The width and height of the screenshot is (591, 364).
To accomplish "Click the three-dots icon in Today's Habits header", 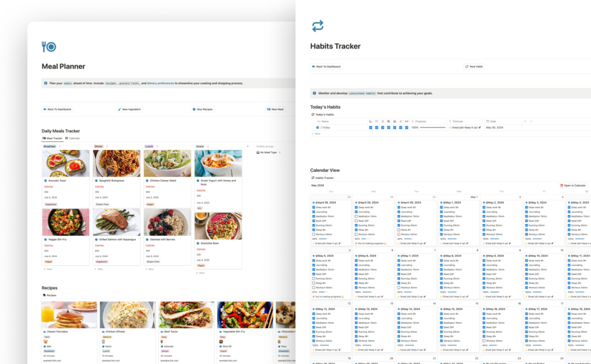I will [x=531, y=121].
